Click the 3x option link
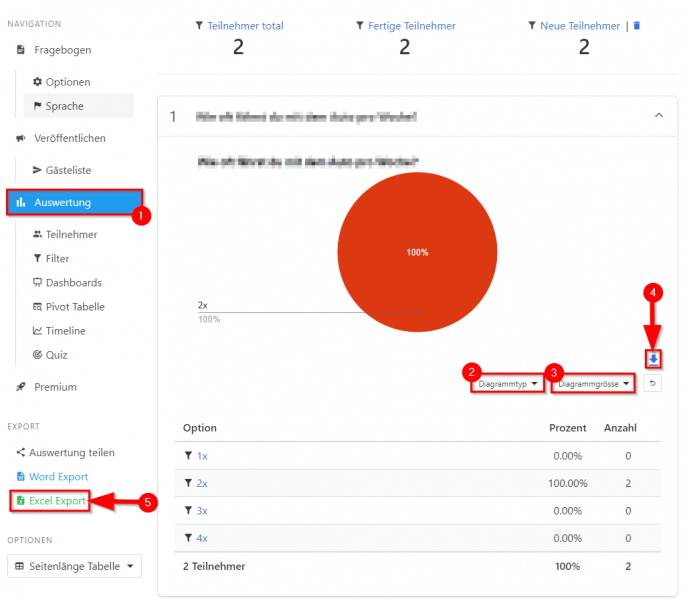The image size is (685, 600). click(202, 510)
